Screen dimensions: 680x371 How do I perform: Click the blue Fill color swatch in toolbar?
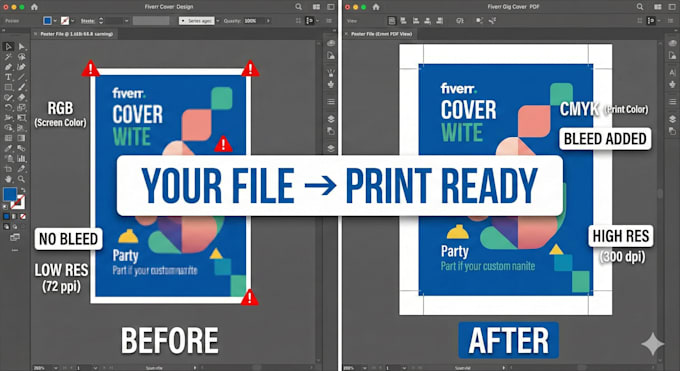[x=10, y=194]
